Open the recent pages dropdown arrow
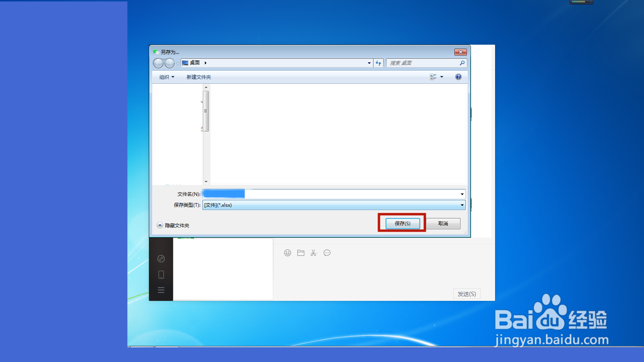Screen dimensions: 644x362 178,63
